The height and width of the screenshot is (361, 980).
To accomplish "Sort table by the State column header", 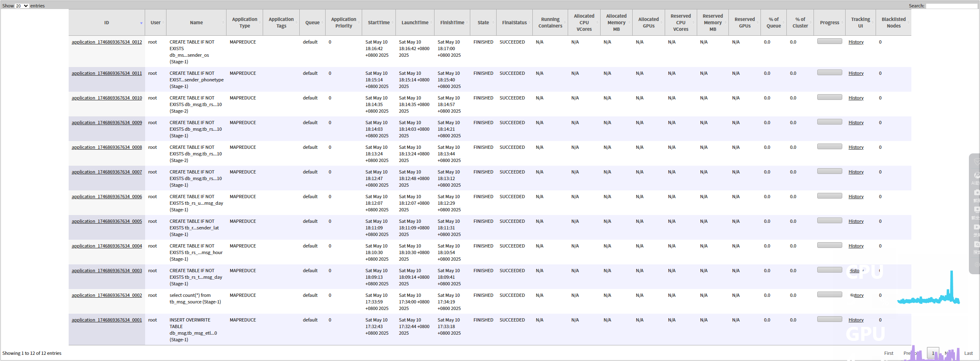I will tap(483, 23).
